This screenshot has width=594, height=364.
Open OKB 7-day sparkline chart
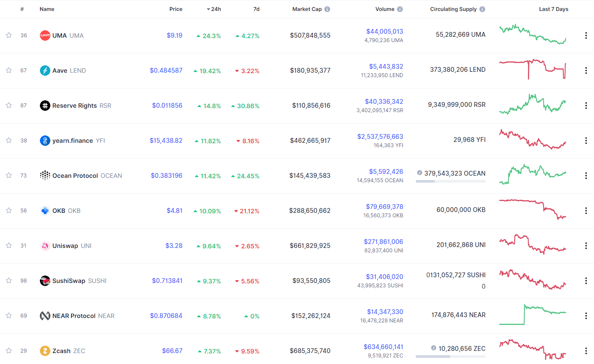tap(533, 209)
